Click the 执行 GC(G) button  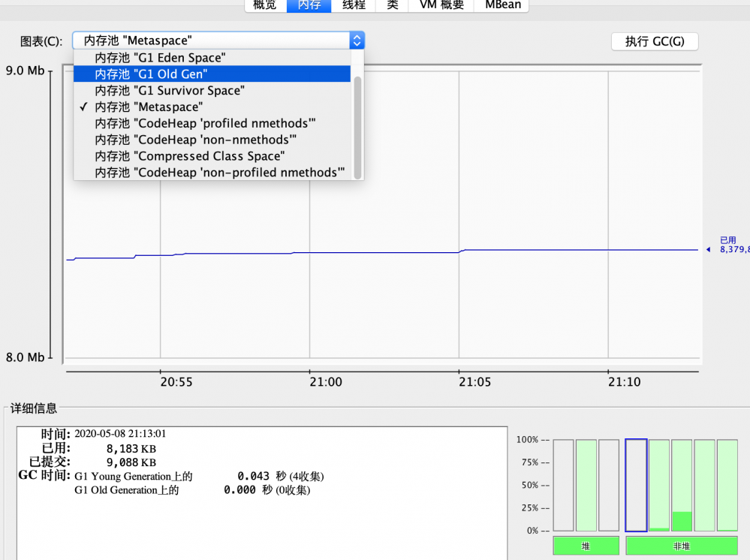pyautogui.click(x=655, y=41)
